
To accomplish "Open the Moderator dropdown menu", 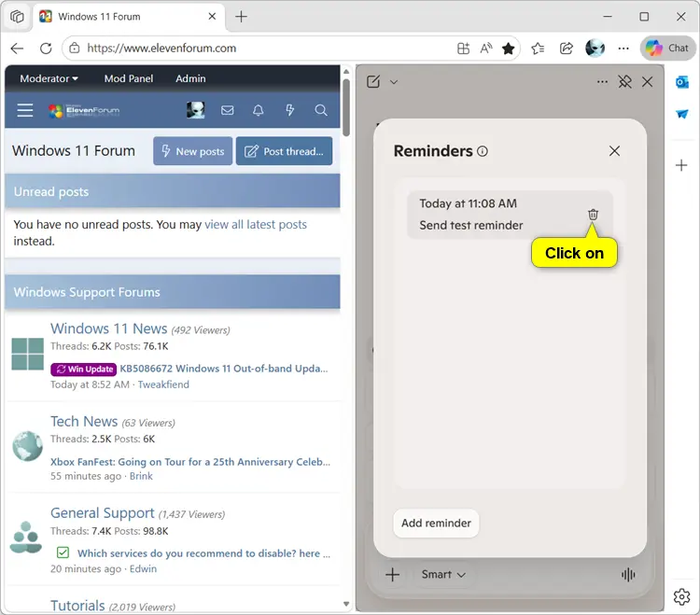I will tap(49, 78).
